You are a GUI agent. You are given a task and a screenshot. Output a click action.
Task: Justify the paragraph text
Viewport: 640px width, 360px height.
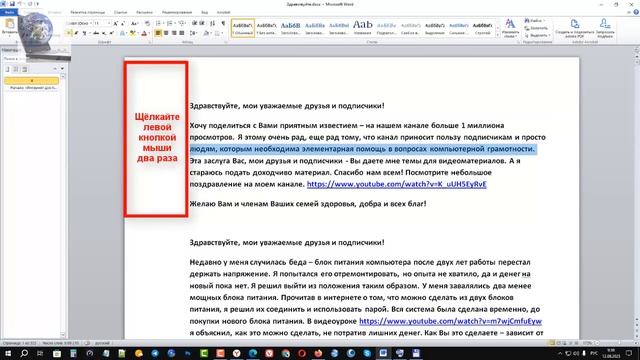[x=182, y=33]
